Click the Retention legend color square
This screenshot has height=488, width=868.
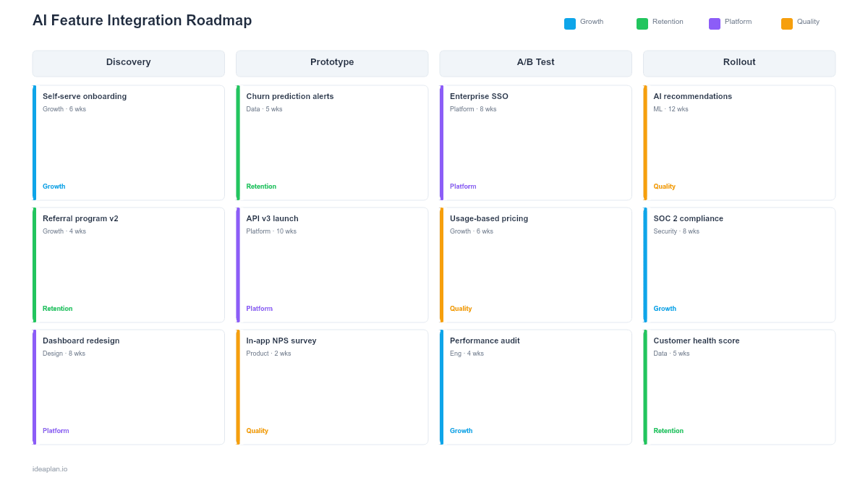coord(641,22)
